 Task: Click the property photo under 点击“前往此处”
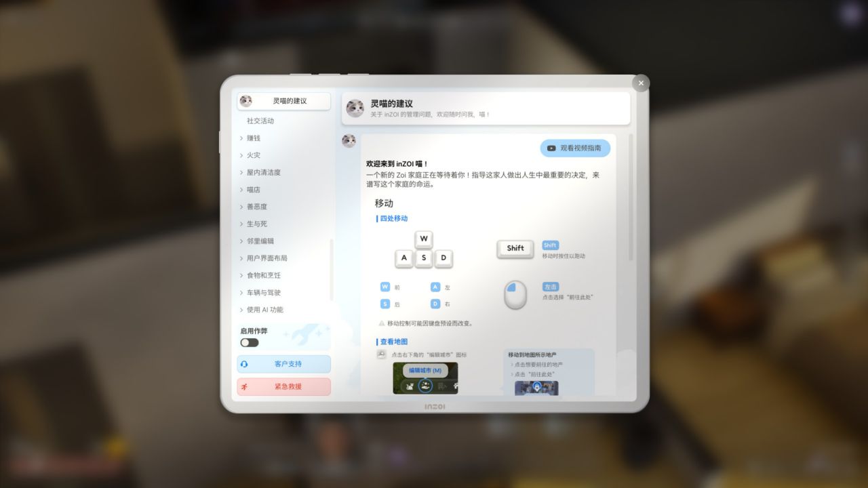click(536, 388)
